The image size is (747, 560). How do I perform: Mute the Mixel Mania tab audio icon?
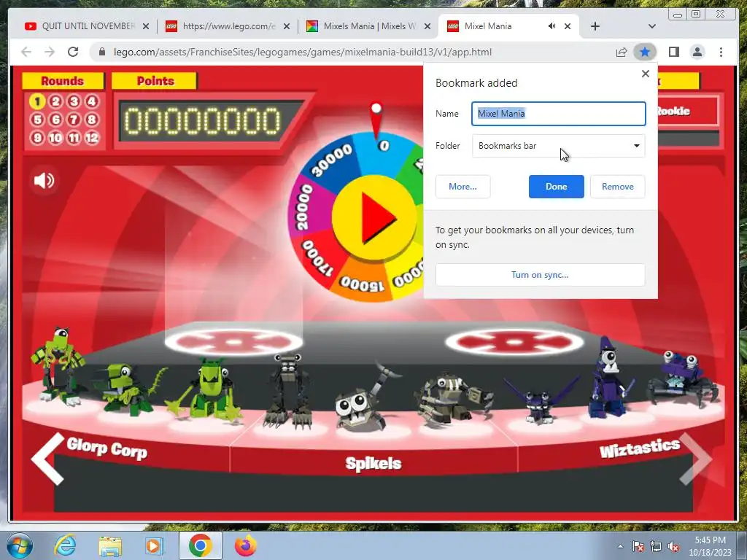551,26
